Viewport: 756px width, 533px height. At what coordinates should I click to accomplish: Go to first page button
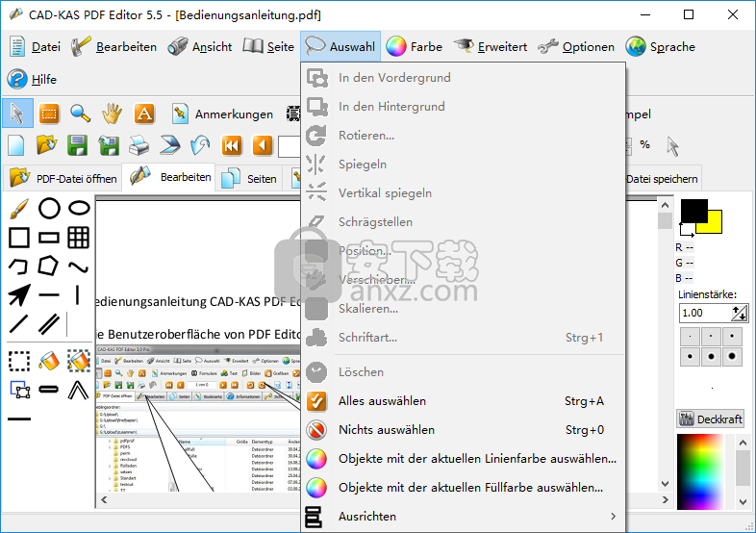[x=232, y=145]
